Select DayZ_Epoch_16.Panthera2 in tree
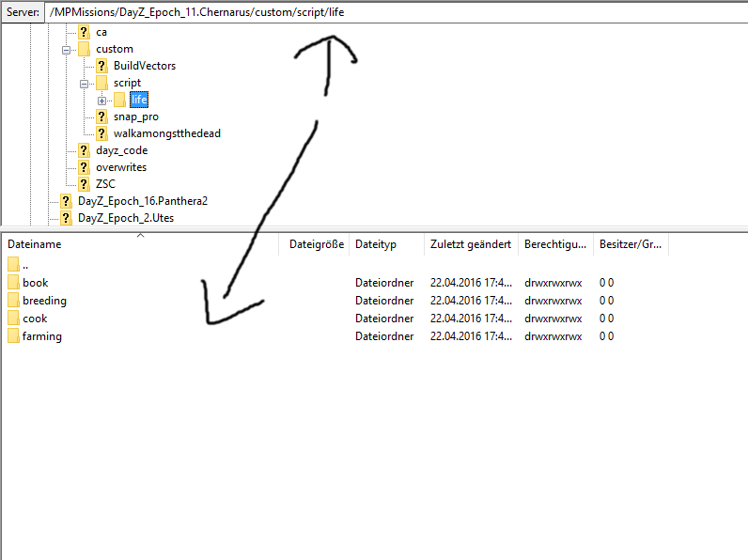This screenshot has height=560, width=748. (143, 201)
